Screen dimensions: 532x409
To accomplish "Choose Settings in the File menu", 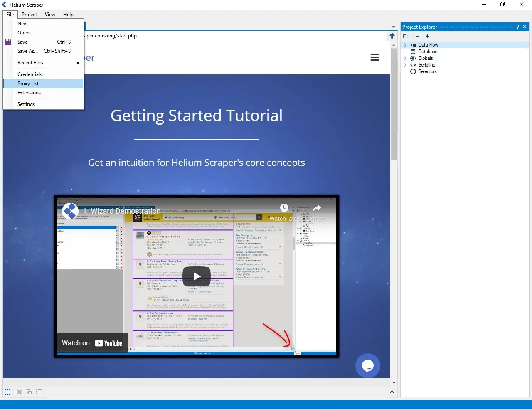I will pos(26,104).
